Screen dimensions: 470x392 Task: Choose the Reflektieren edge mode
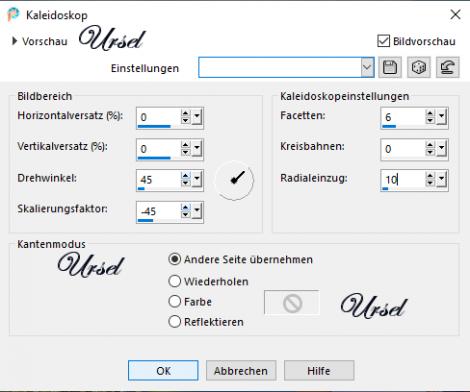(175, 322)
